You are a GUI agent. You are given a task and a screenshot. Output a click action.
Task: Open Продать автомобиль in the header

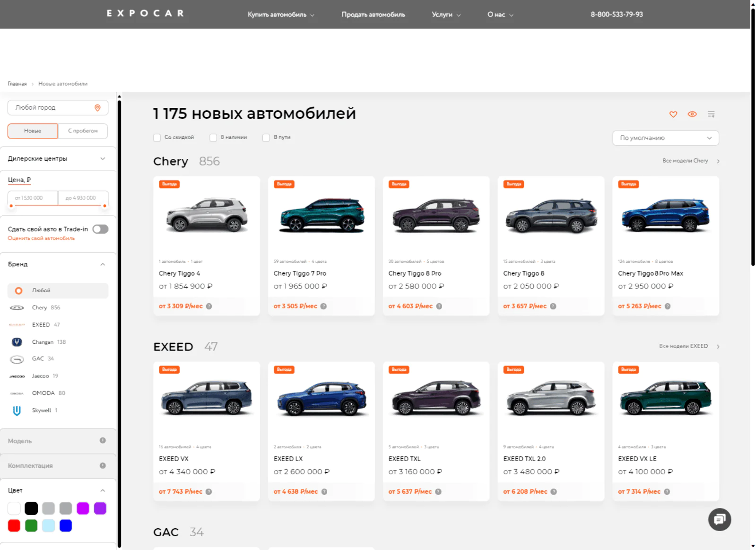coord(374,15)
